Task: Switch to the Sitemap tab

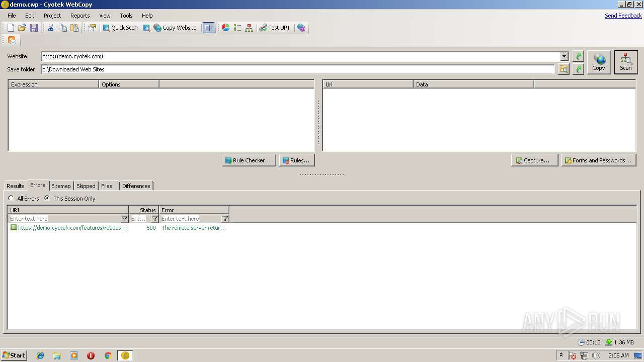Action: click(61, 186)
